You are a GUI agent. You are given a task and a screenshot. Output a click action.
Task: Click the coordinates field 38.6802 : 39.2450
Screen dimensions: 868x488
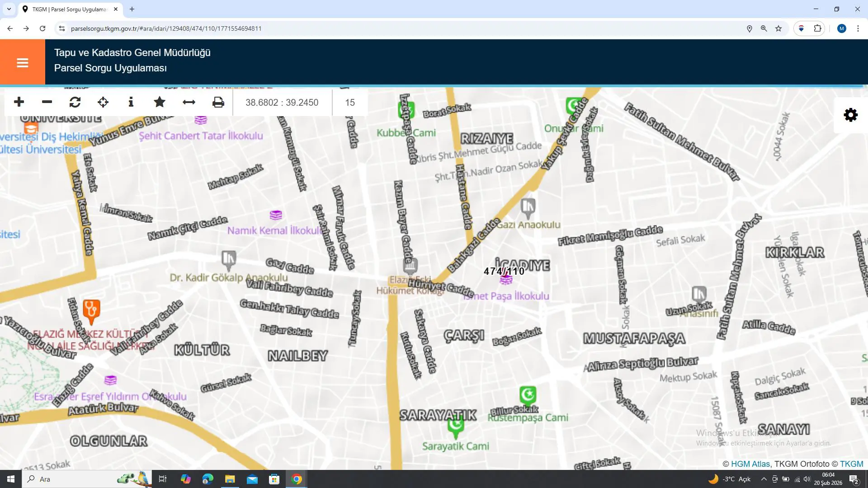pos(282,103)
